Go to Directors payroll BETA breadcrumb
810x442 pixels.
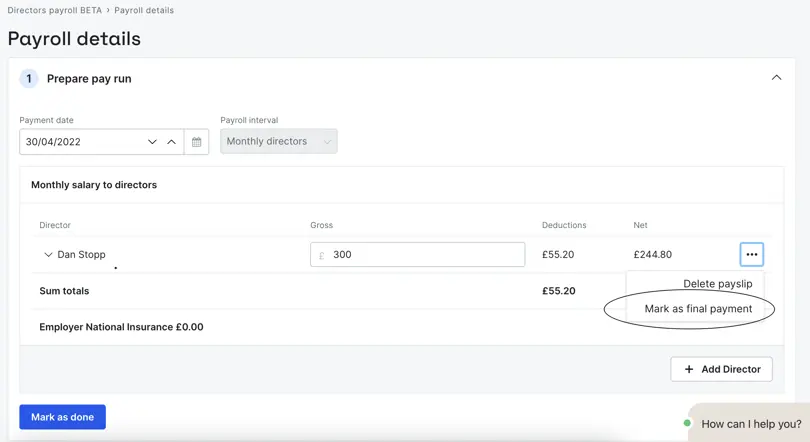point(54,10)
